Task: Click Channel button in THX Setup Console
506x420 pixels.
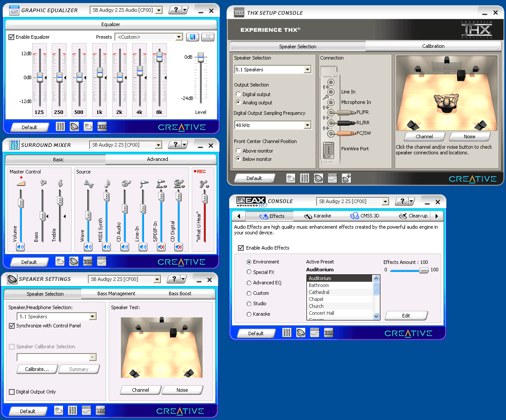Action: (424, 137)
